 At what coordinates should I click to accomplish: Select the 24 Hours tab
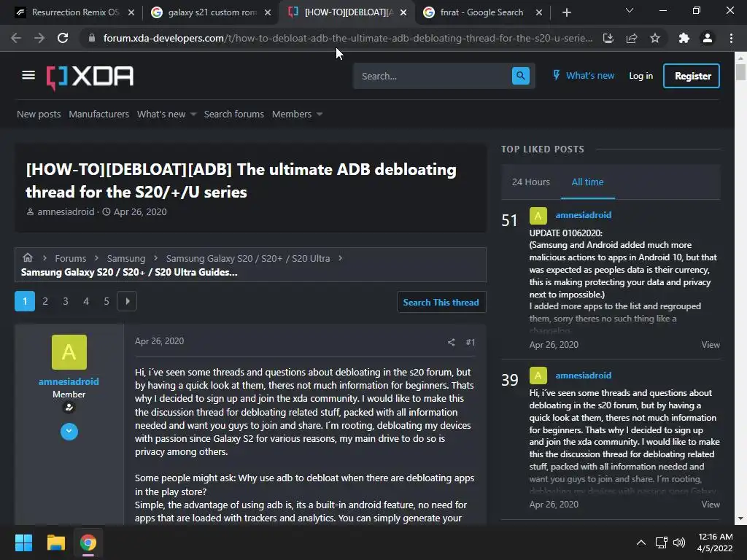coord(531,182)
